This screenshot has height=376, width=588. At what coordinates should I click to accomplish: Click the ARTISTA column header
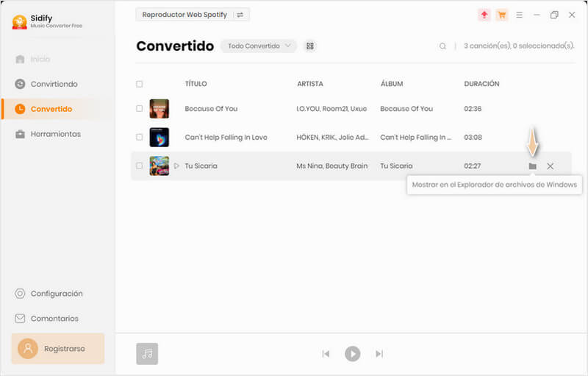[x=310, y=84]
